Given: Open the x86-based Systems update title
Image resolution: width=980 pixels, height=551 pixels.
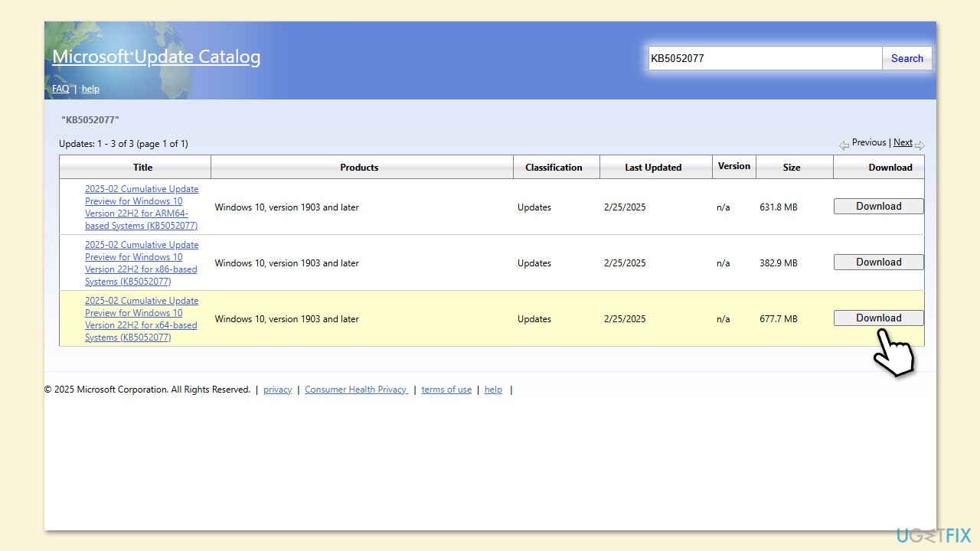Looking at the screenshot, I should pyautogui.click(x=142, y=263).
